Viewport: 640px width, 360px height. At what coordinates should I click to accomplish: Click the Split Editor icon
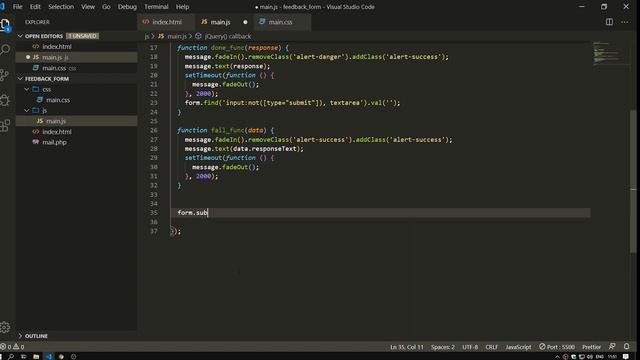[x=609, y=22]
